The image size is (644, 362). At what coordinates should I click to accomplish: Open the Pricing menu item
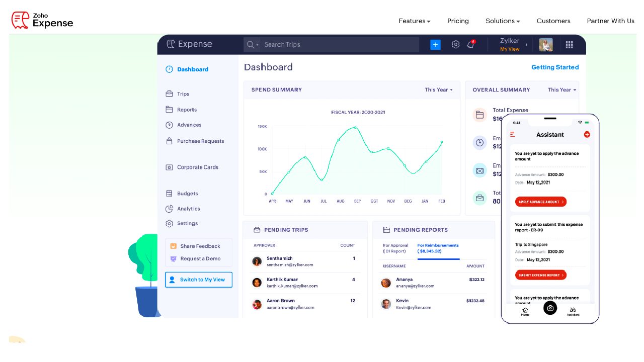click(x=458, y=21)
